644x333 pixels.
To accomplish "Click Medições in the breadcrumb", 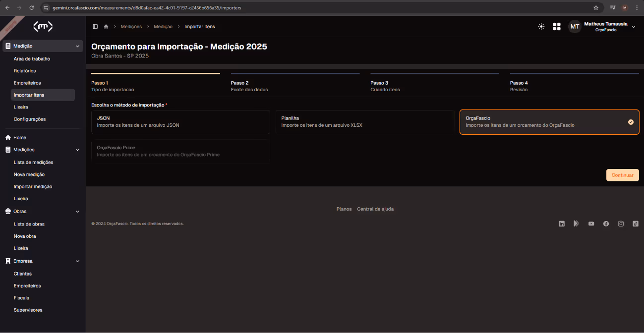I will (131, 26).
